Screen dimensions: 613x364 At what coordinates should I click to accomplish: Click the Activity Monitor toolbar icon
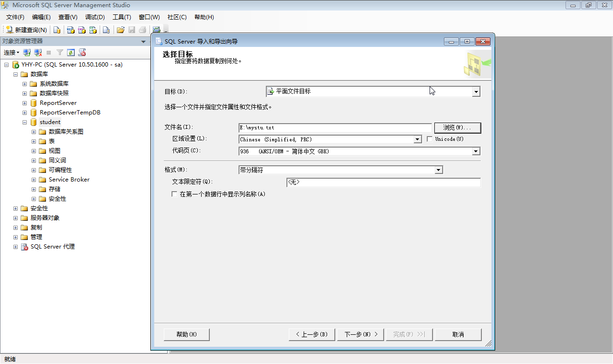(x=156, y=30)
